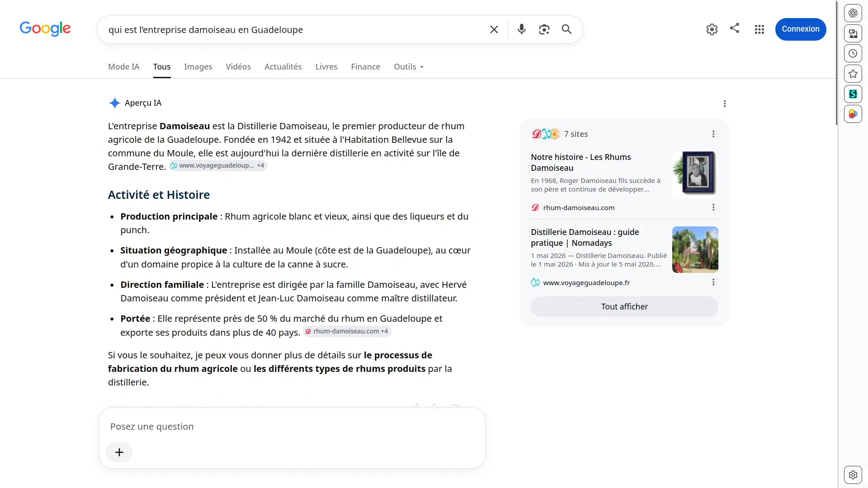The width and height of the screenshot is (868, 488).
Task: Open the 7 sites panel three-dot menu
Action: tap(713, 134)
